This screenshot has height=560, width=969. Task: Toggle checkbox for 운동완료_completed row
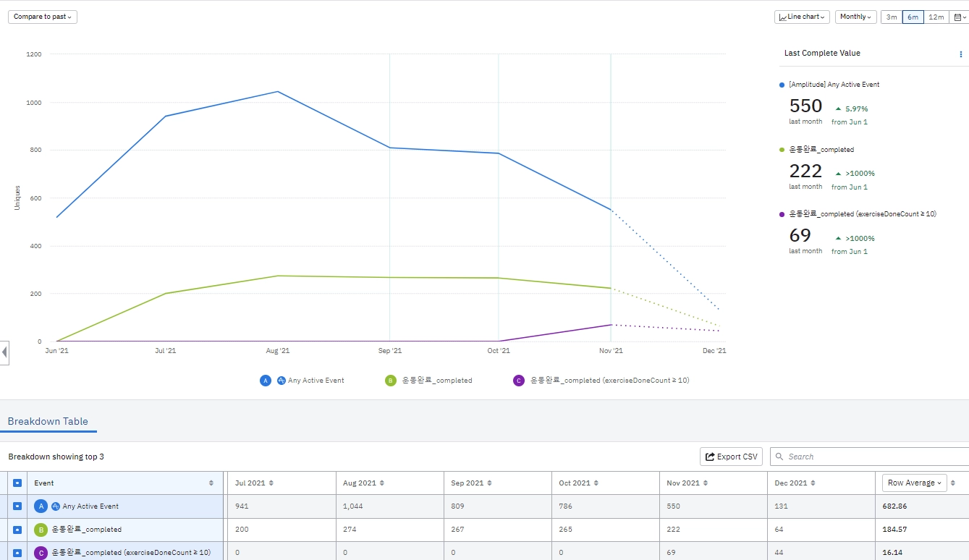(x=17, y=530)
